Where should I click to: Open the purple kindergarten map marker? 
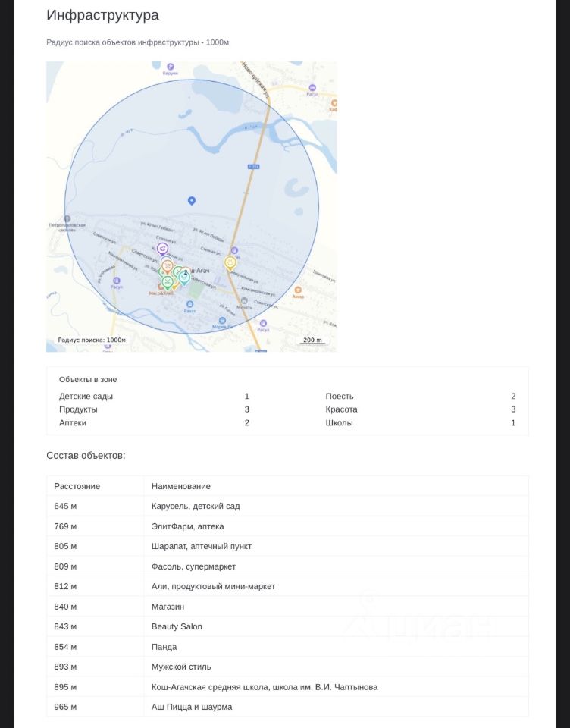coord(162,249)
